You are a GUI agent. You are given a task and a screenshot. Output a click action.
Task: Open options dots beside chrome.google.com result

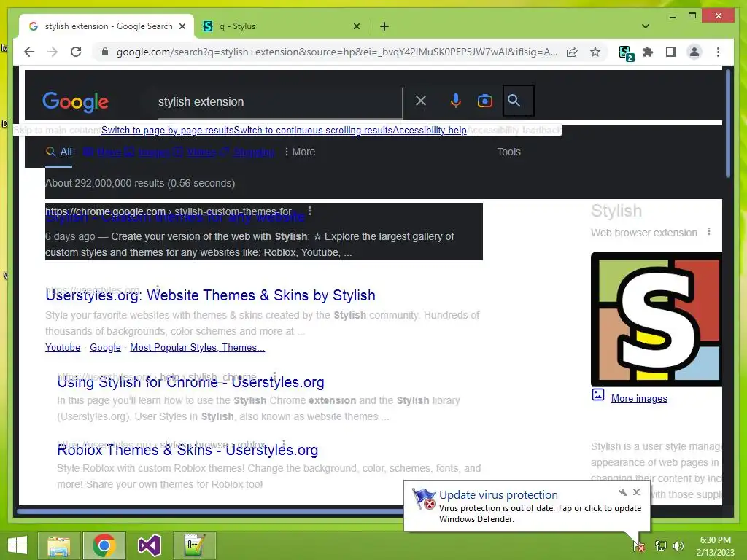pos(310,211)
